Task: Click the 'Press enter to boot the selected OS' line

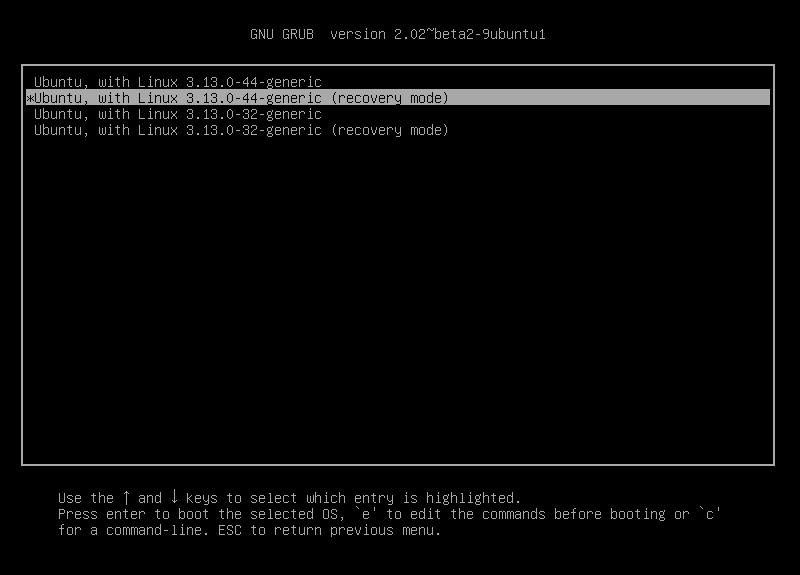Action: click(x=389, y=514)
